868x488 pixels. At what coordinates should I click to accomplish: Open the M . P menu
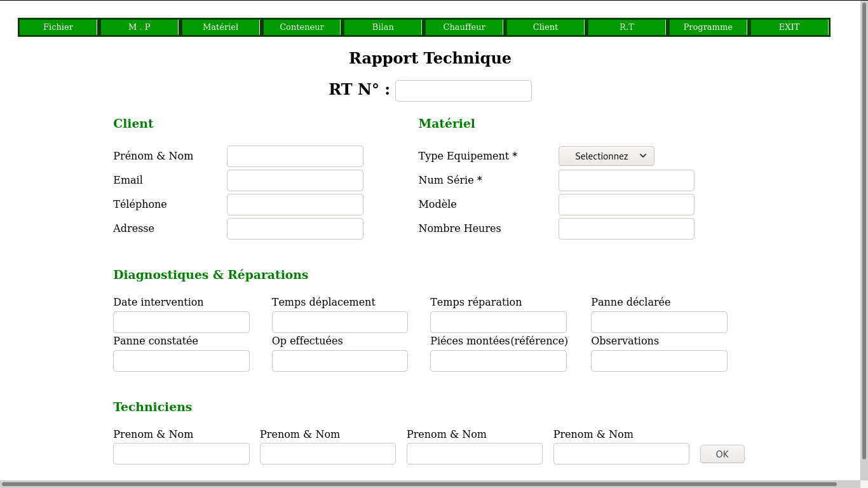click(139, 27)
